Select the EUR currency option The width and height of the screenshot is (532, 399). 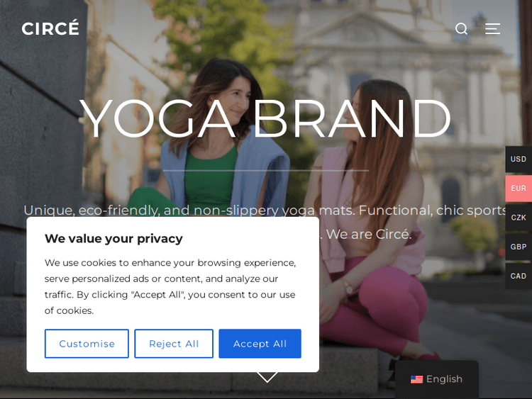[x=519, y=189]
